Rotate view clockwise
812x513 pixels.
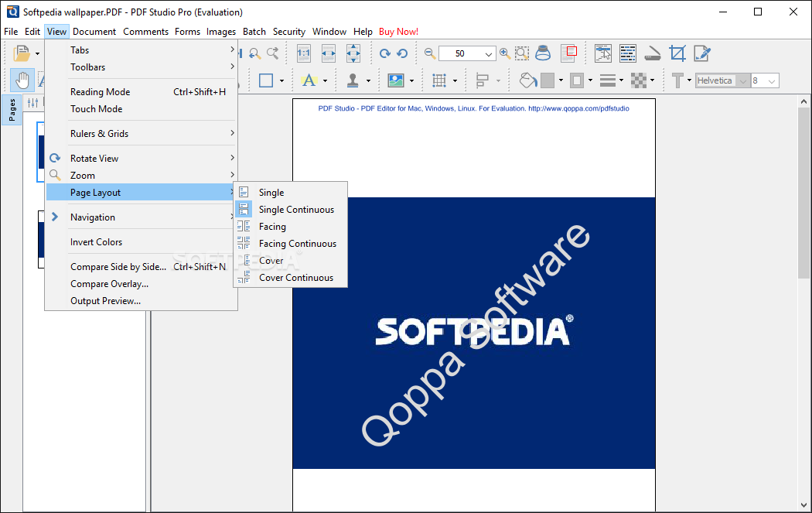(x=385, y=53)
